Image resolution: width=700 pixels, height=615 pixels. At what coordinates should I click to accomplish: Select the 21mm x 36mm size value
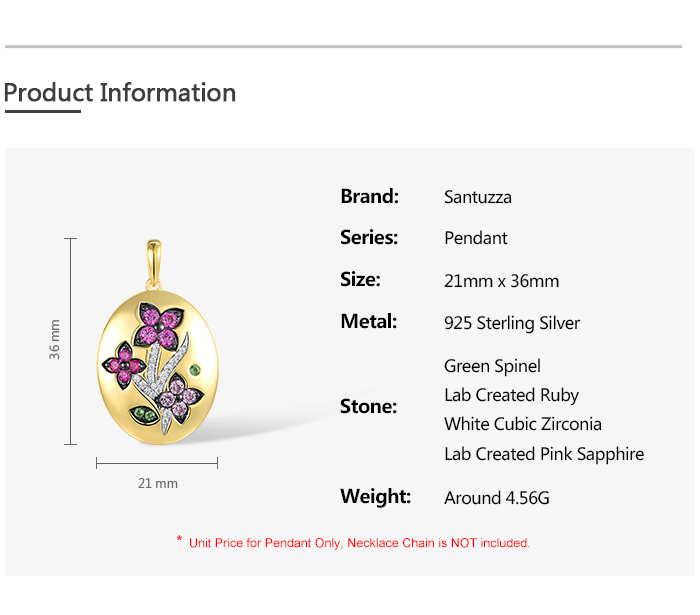pos(501,281)
